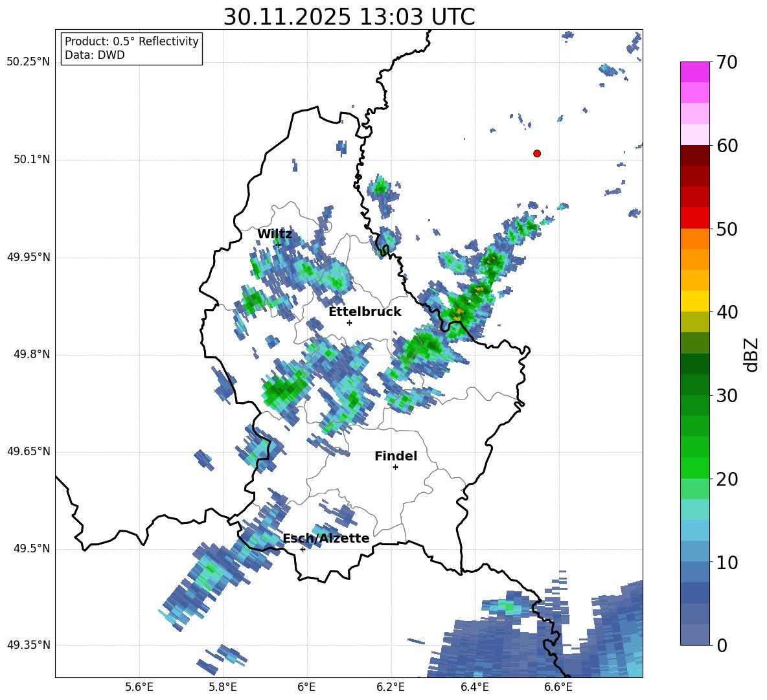767x700 pixels.
Task: Click the Ettelbruck city label
Action: tap(365, 312)
